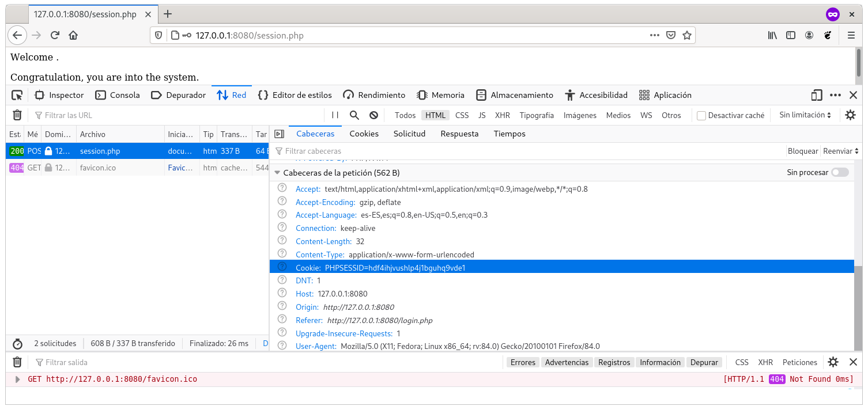Open the Reenviar dropdown
Screen dimensions: 868x410
840,151
